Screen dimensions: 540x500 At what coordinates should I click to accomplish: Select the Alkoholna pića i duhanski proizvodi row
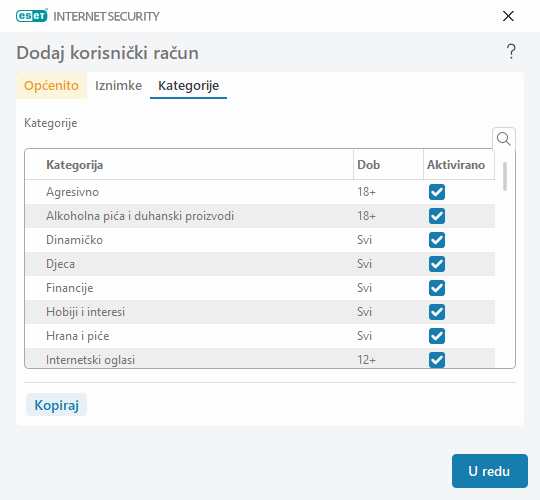click(260, 216)
